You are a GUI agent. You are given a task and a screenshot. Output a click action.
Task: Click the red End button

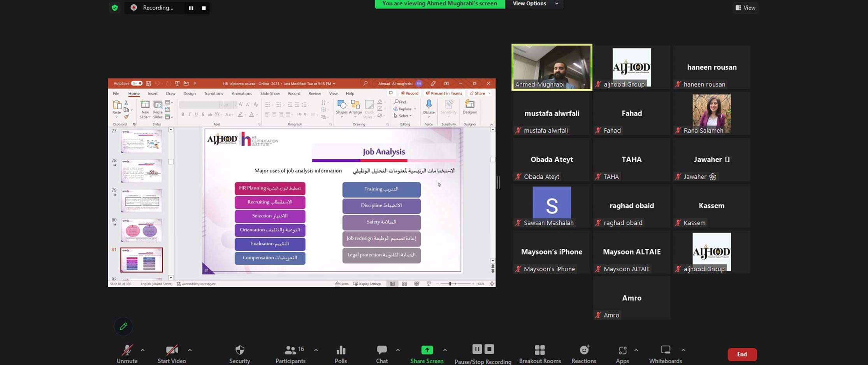(742, 354)
